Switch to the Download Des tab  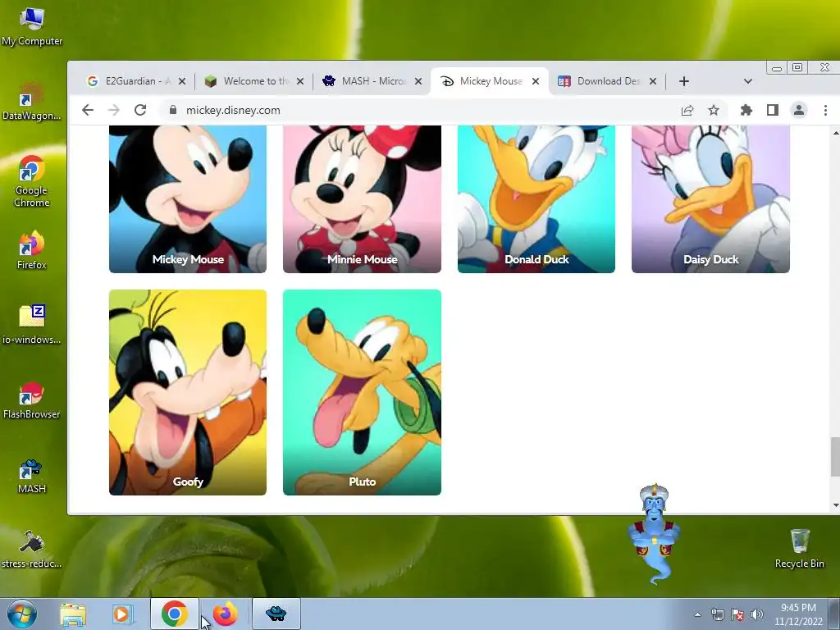(x=609, y=81)
